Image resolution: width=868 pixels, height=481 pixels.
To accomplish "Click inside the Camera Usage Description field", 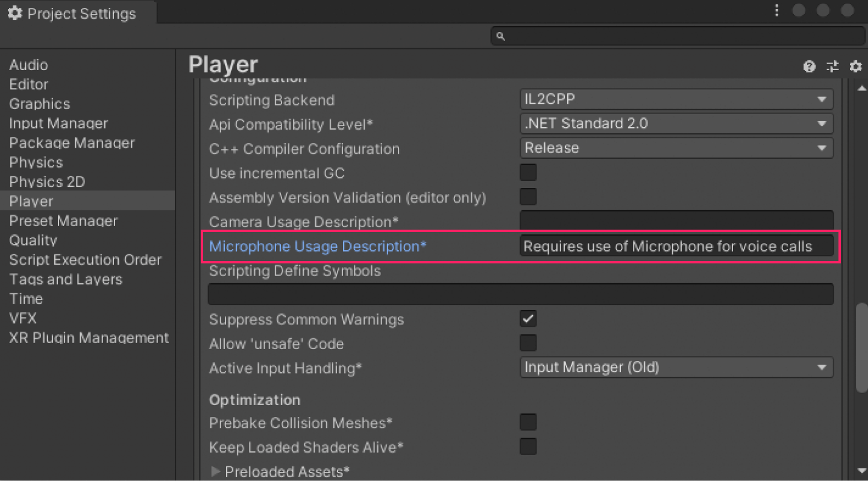I will pyautogui.click(x=676, y=221).
